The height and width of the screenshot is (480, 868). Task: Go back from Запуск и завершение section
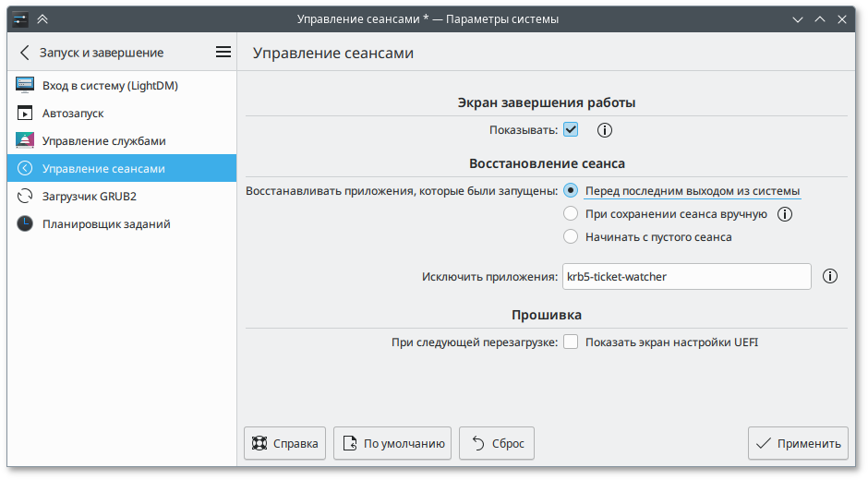tap(24, 53)
